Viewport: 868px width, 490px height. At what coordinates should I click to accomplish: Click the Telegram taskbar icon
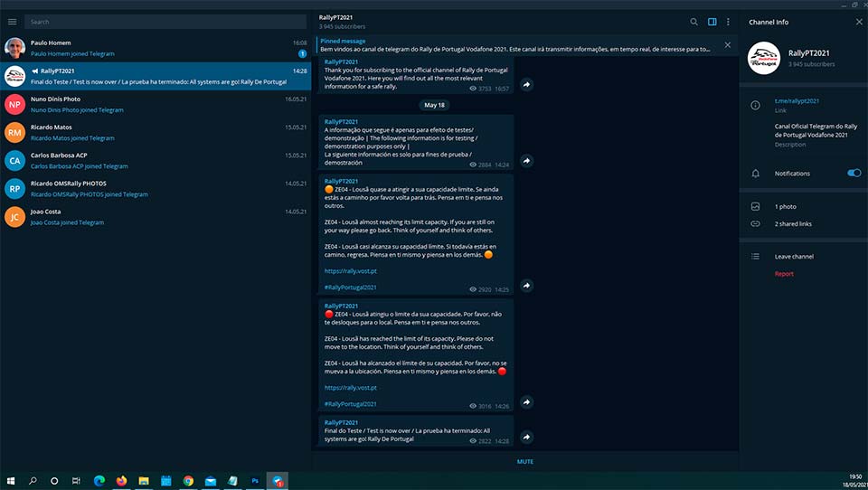point(278,481)
